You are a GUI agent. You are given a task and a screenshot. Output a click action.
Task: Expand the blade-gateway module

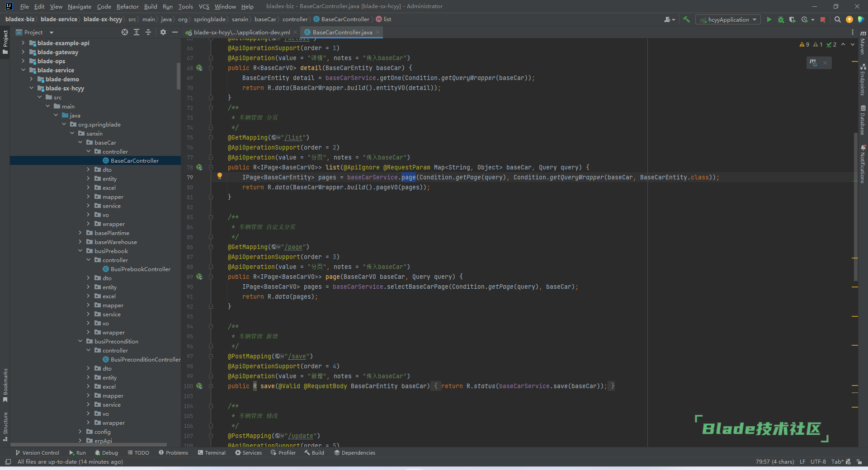[23, 52]
